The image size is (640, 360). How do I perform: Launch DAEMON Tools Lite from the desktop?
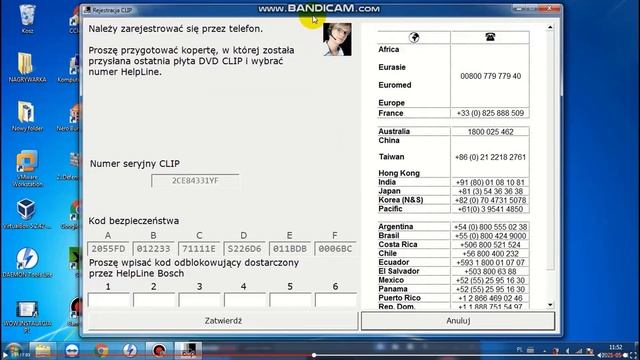click(27, 262)
